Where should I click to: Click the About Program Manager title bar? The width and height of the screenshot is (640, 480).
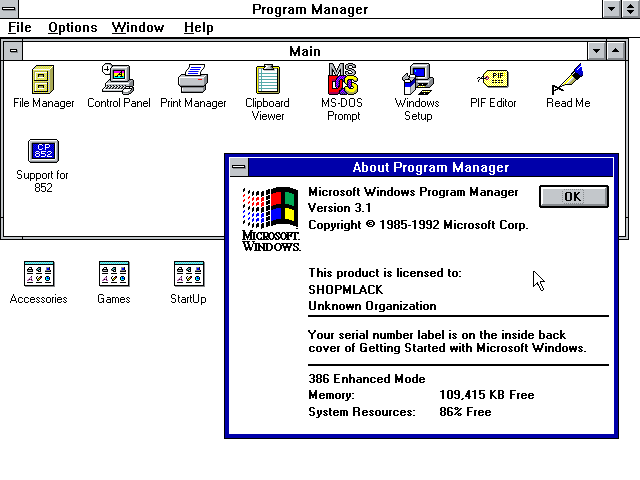tap(431, 167)
